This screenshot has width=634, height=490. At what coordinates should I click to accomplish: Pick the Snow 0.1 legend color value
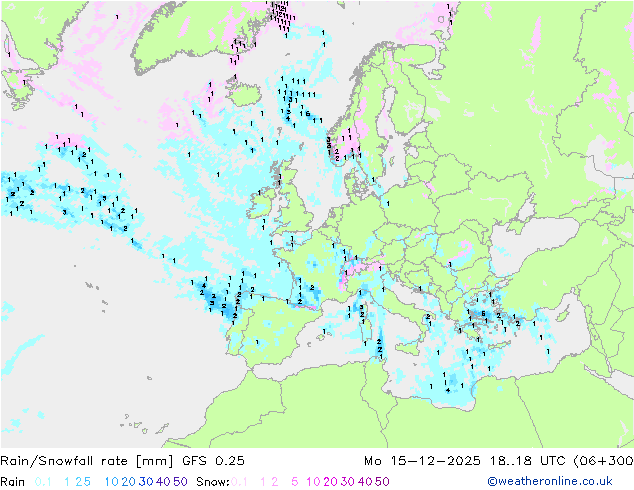(x=239, y=482)
